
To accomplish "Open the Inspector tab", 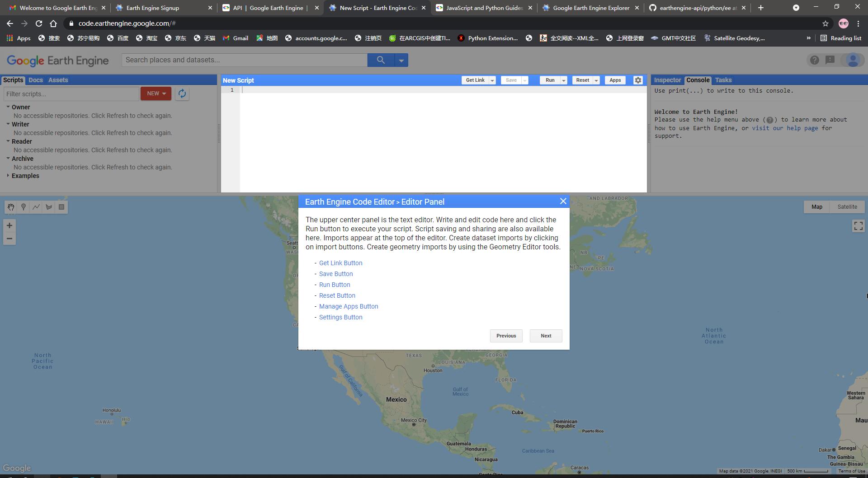I will (667, 80).
